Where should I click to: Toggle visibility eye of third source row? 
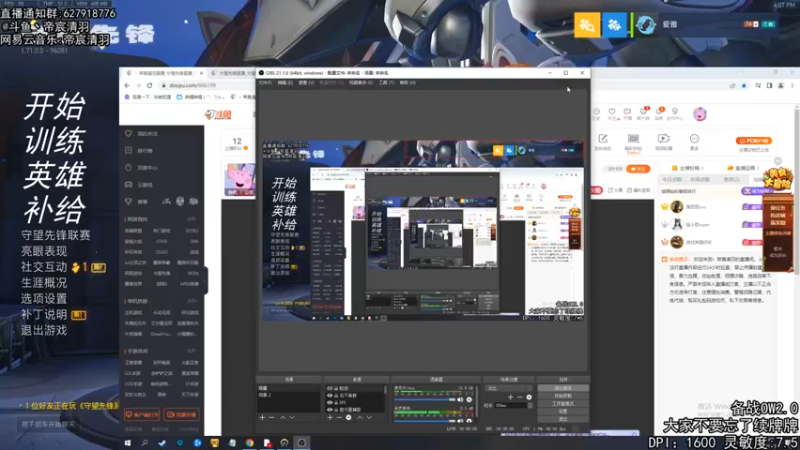click(x=330, y=403)
